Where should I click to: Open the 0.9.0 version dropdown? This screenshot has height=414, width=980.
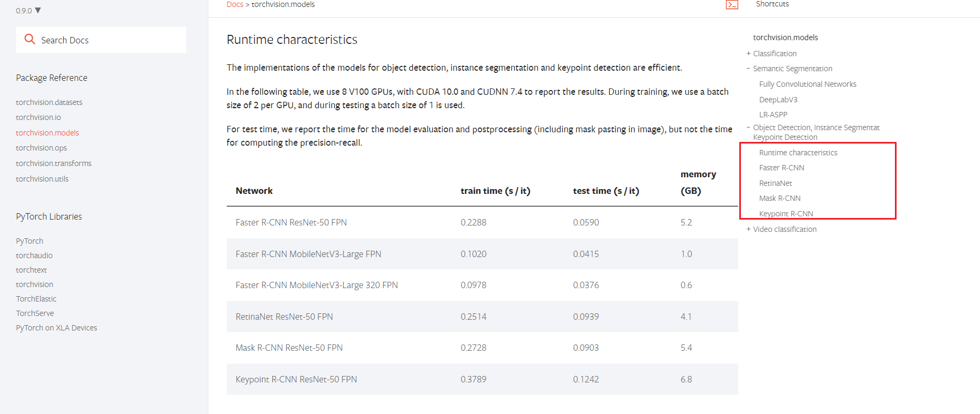click(x=28, y=11)
